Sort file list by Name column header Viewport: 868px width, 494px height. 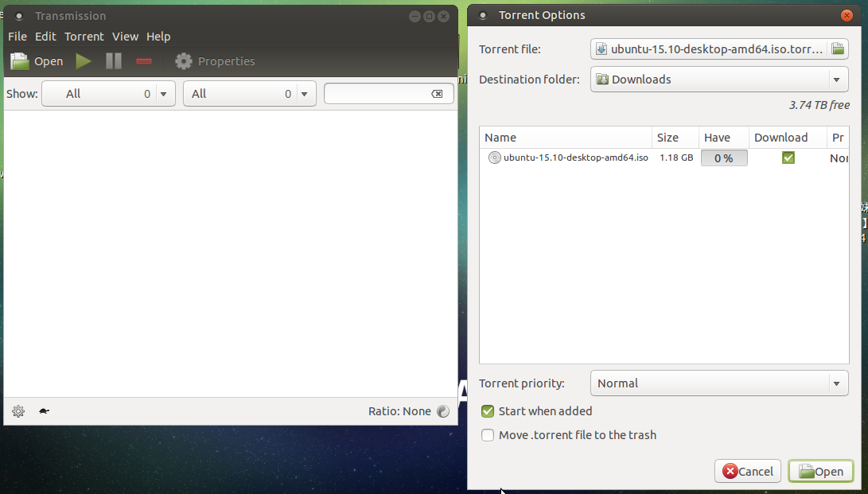tap(565, 137)
